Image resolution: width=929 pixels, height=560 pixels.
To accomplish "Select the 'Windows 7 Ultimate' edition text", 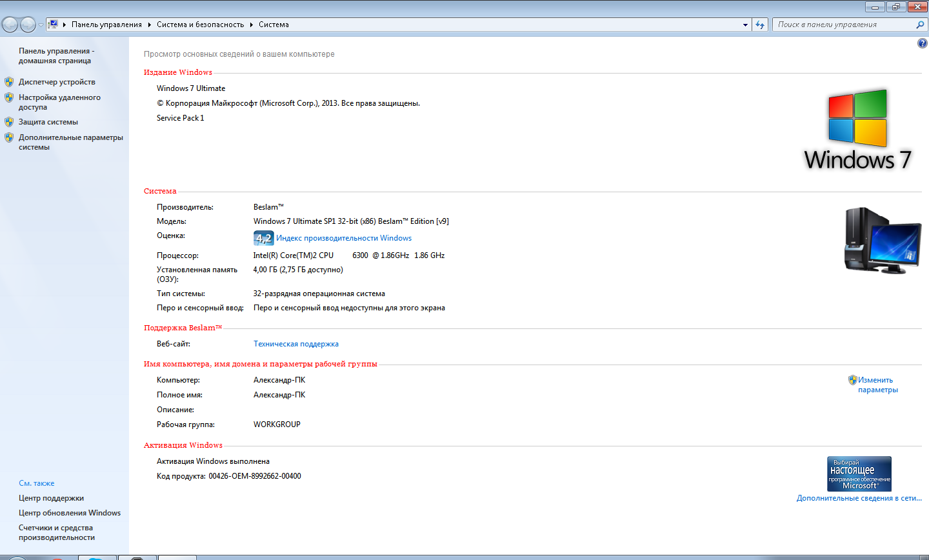I will 191,88.
